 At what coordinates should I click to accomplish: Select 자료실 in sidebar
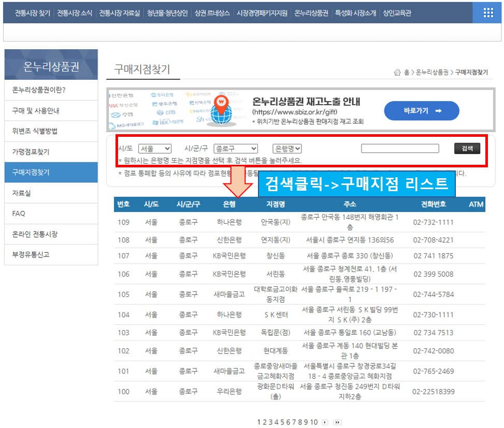51,193
